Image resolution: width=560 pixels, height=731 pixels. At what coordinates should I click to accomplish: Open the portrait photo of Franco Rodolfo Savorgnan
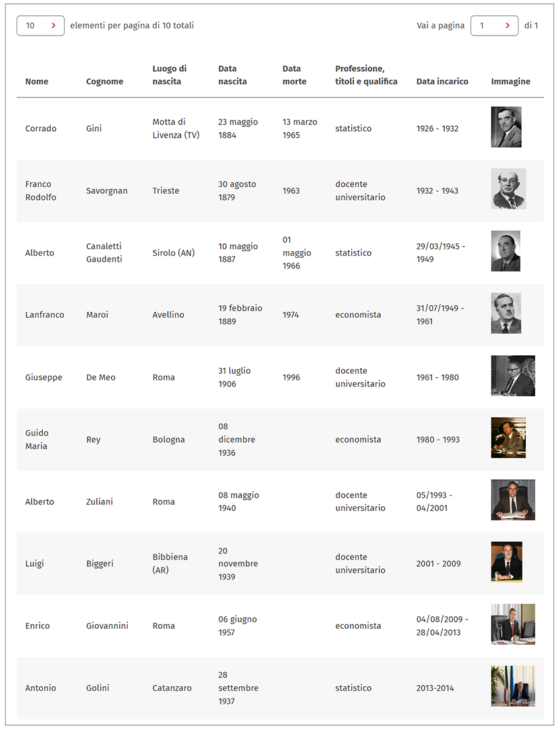pyautogui.click(x=509, y=189)
